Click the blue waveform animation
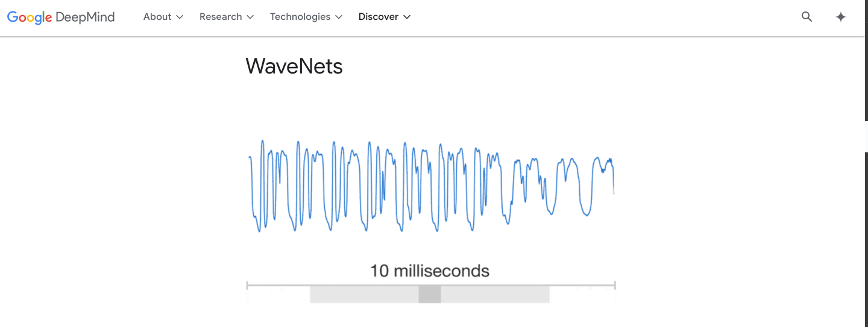The image size is (868, 327). pos(432,185)
